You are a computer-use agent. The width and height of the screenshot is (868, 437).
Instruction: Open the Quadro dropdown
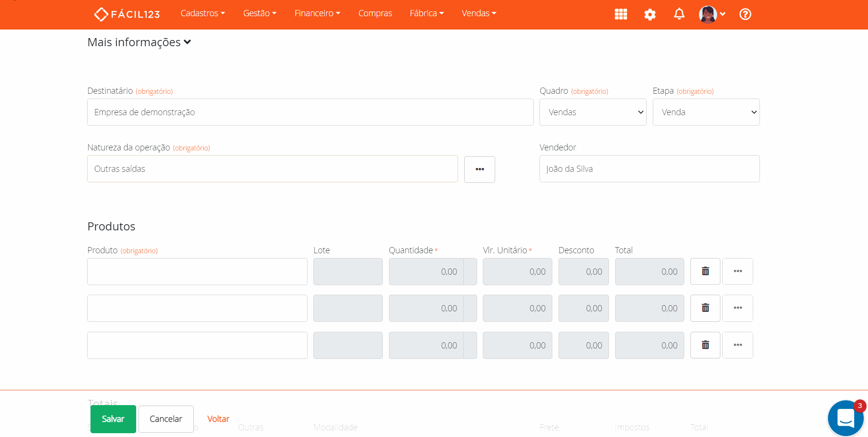(592, 112)
